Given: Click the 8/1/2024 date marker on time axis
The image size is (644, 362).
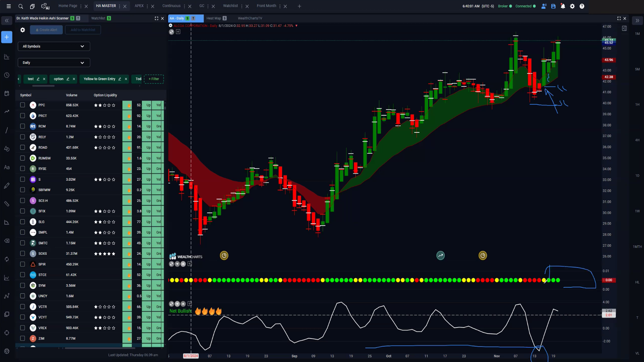Looking at the screenshot, I should (x=191, y=356).
